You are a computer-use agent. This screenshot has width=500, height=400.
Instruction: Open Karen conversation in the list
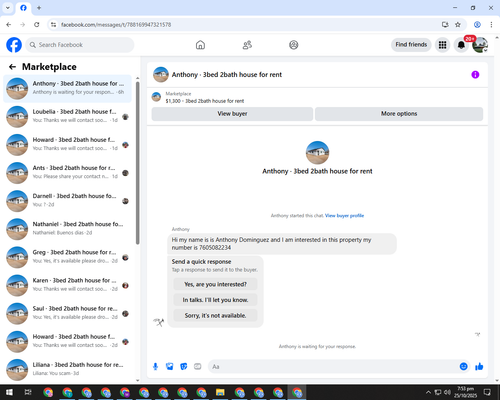(67, 285)
